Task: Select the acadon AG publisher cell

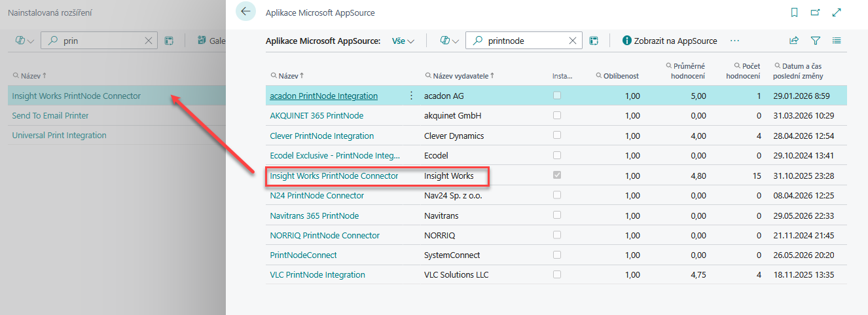Action: [443, 96]
